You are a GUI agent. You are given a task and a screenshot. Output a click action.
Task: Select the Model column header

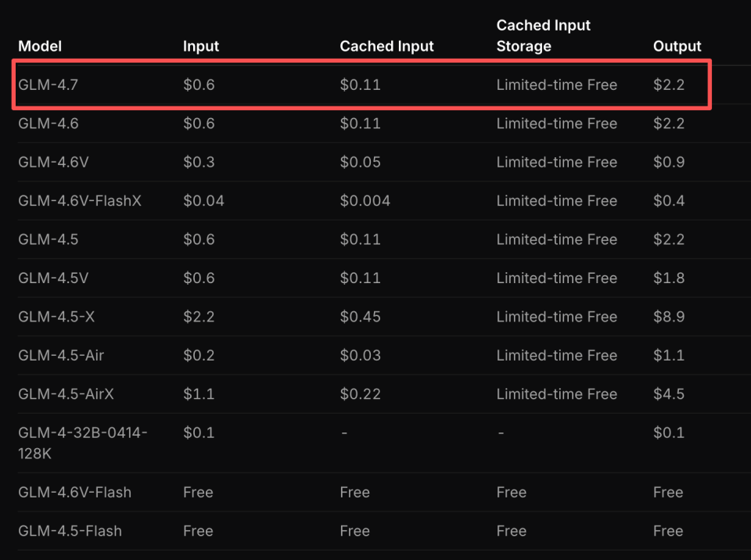click(x=40, y=46)
